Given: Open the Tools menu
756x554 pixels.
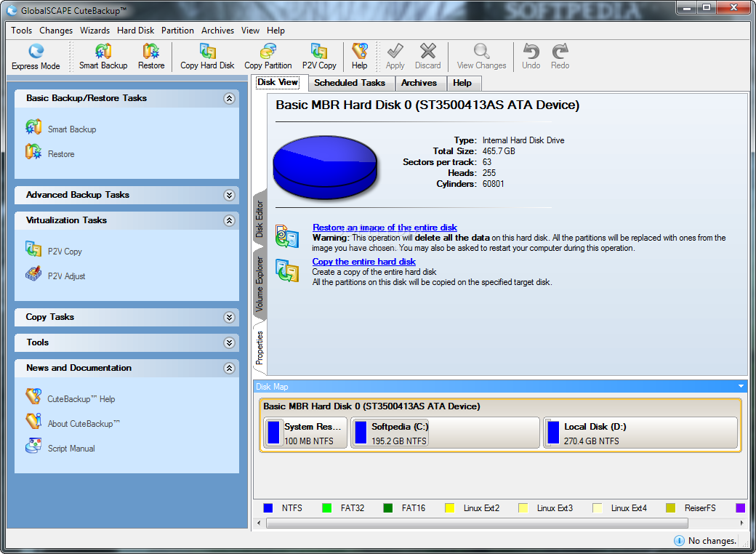Looking at the screenshot, I should click(x=22, y=31).
